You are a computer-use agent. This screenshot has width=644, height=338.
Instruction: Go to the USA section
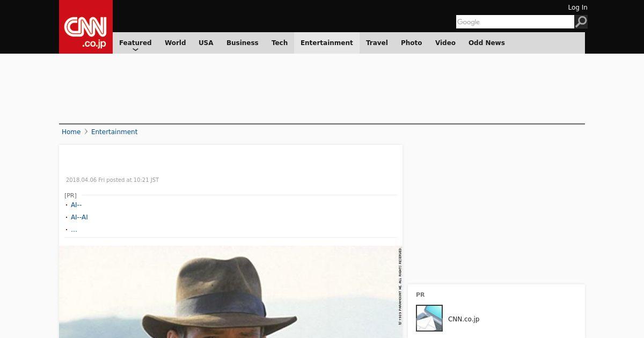(x=206, y=43)
